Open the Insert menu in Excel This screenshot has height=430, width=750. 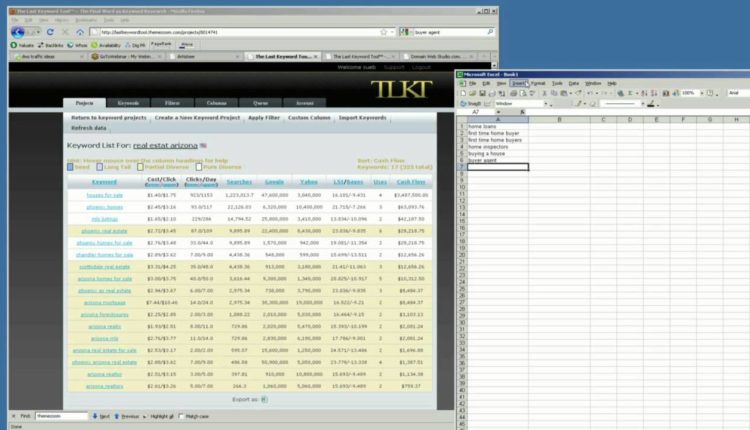coord(520,83)
